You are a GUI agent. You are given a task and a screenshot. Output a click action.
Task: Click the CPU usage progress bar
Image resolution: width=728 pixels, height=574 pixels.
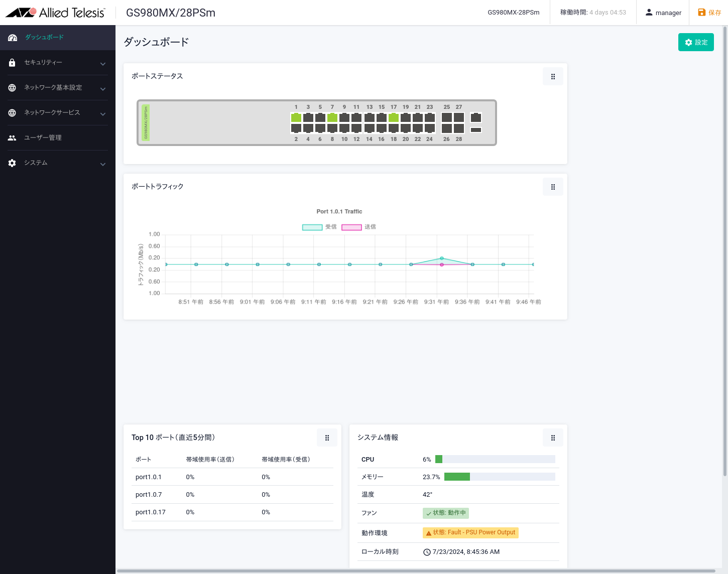coord(495,459)
